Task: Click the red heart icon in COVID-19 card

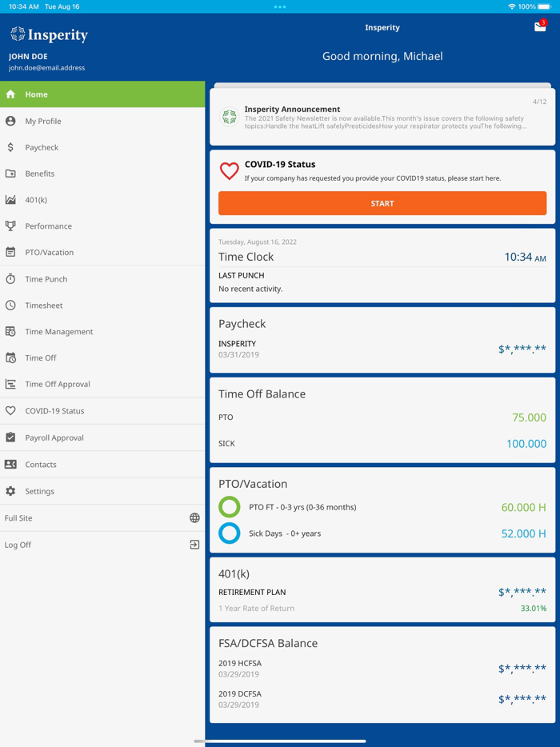Action: coord(230,171)
